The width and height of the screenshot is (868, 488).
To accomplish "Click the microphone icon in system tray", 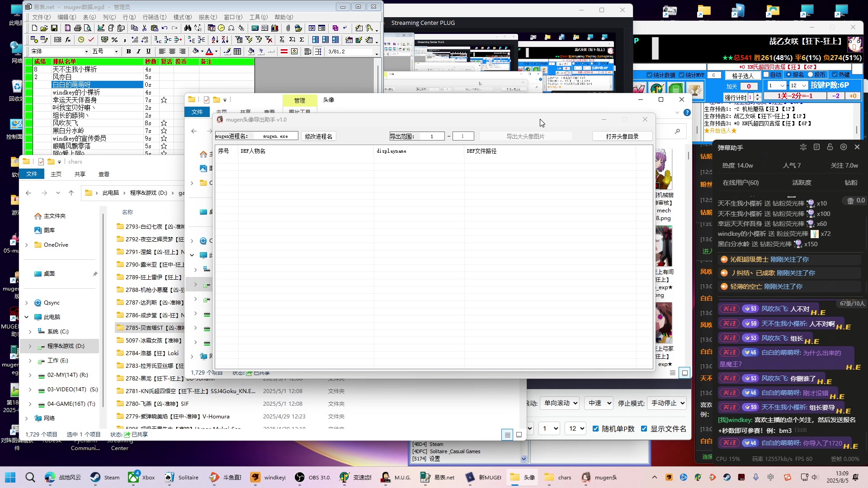I will (756, 477).
